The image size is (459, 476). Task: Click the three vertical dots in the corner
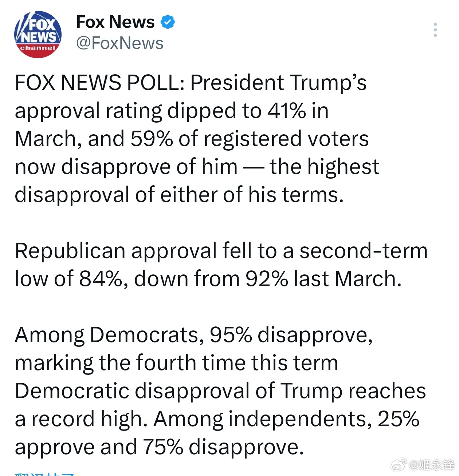[435, 29]
